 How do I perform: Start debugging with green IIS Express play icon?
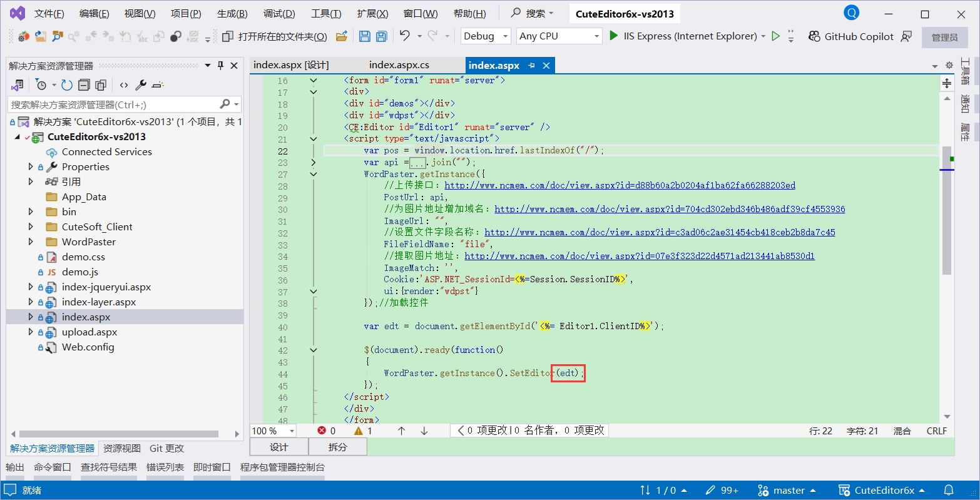click(614, 36)
